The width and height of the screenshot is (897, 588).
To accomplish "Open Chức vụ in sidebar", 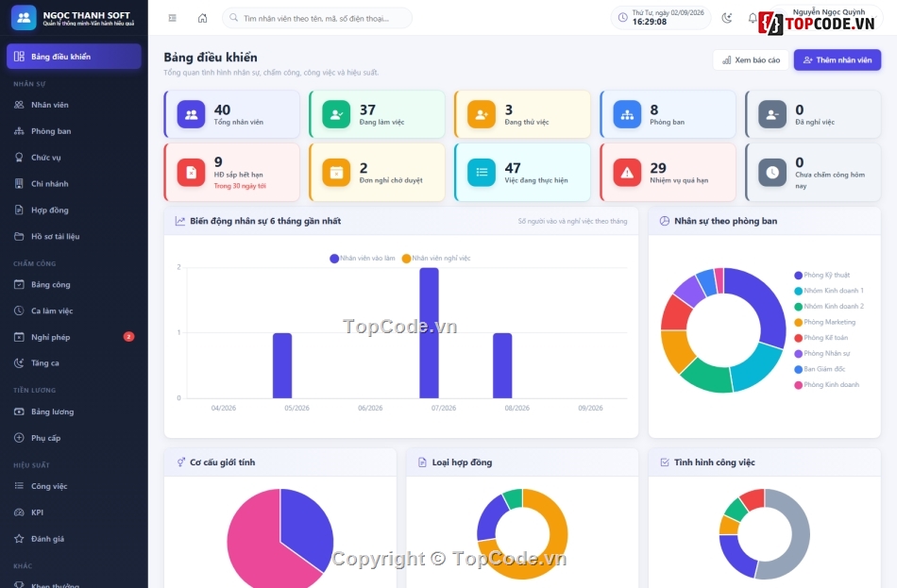I will point(74,158).
